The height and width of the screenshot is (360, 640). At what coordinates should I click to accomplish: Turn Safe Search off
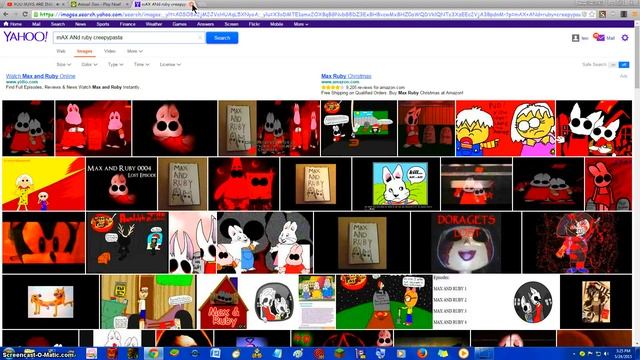click(x=624, y=64)
